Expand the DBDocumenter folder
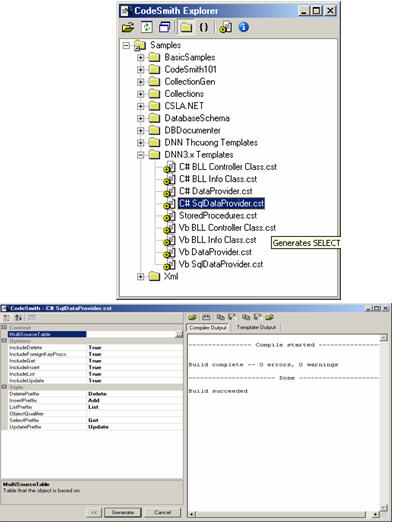 click(x=141, y=131)
